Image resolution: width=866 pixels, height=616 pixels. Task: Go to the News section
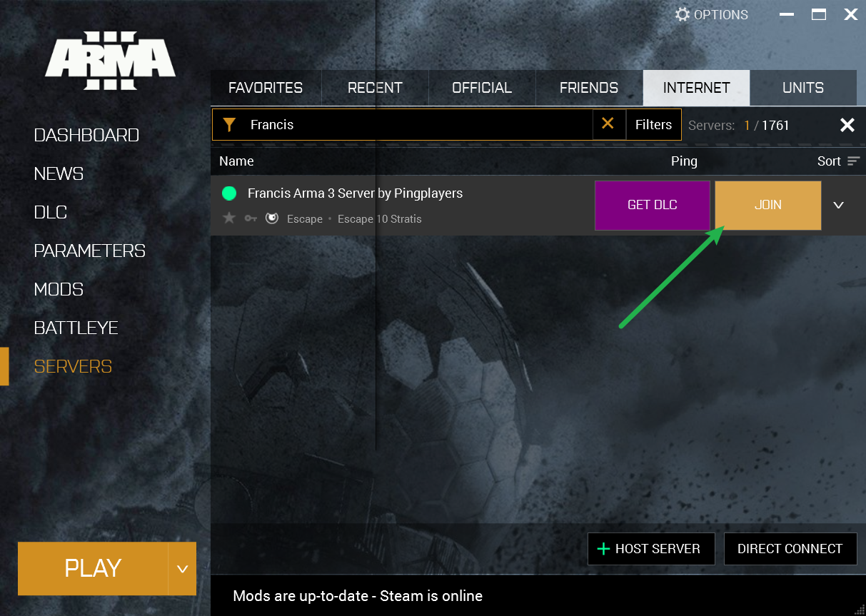pos(59,173)
